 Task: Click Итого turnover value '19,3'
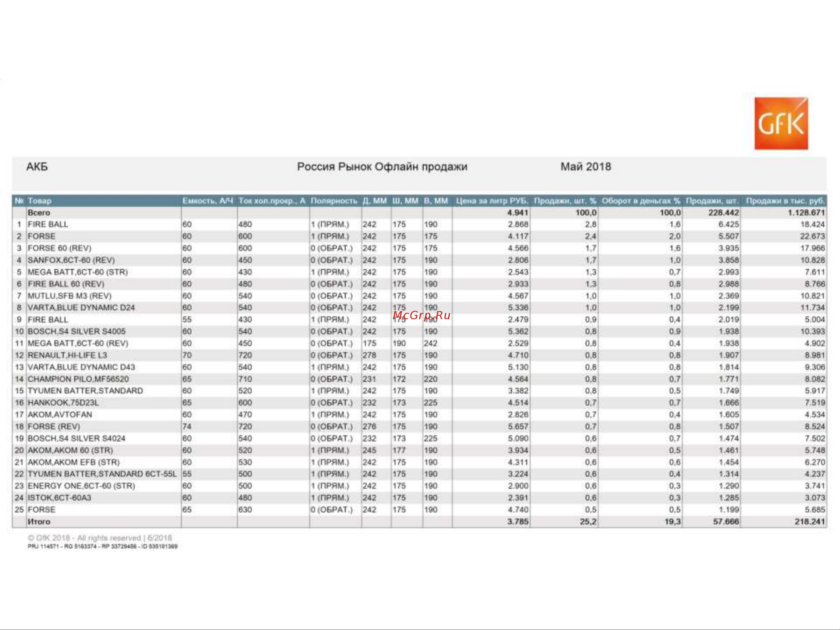click(x=673, y=522)
